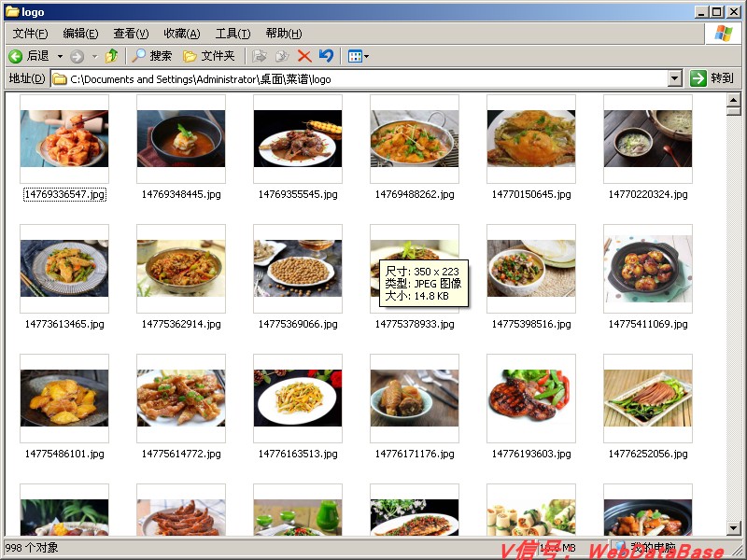Viewport: 747px width, 560px height.
Task: Click file name 14769336547.jpg
Action: click(x=64, y=194)
